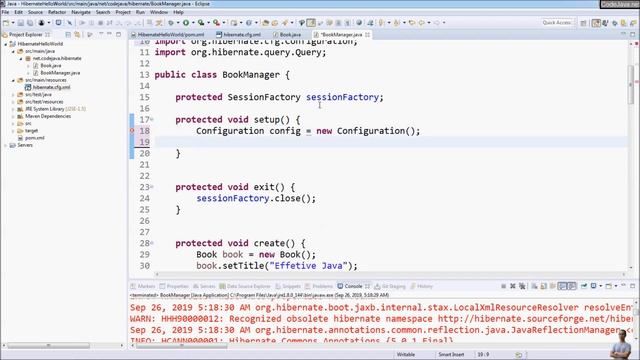Click the New file toolbar icon

(6, 23)
